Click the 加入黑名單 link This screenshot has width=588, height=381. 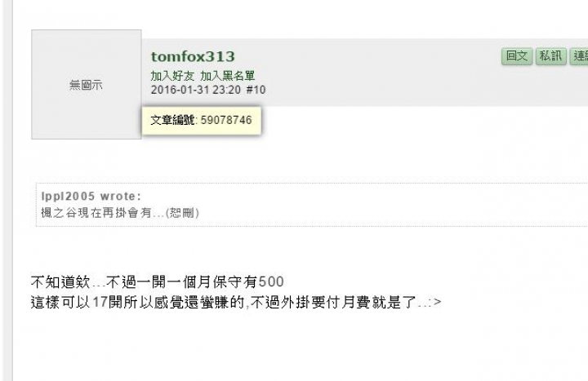coord(228,76)
